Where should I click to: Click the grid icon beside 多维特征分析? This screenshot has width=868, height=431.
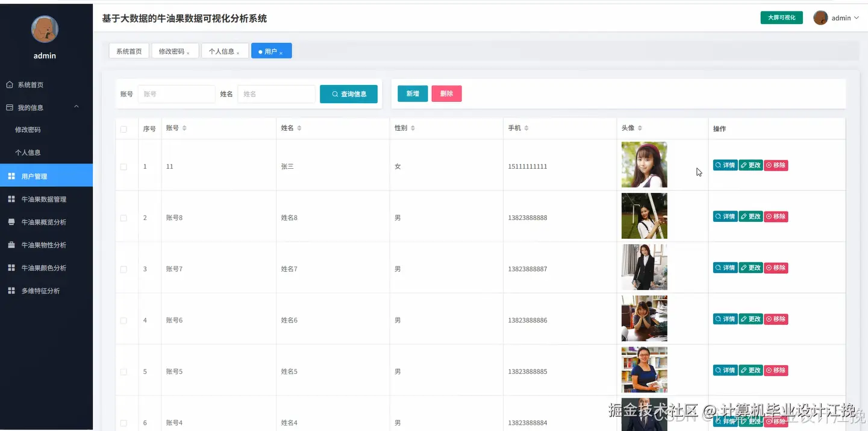coord(11,291)
